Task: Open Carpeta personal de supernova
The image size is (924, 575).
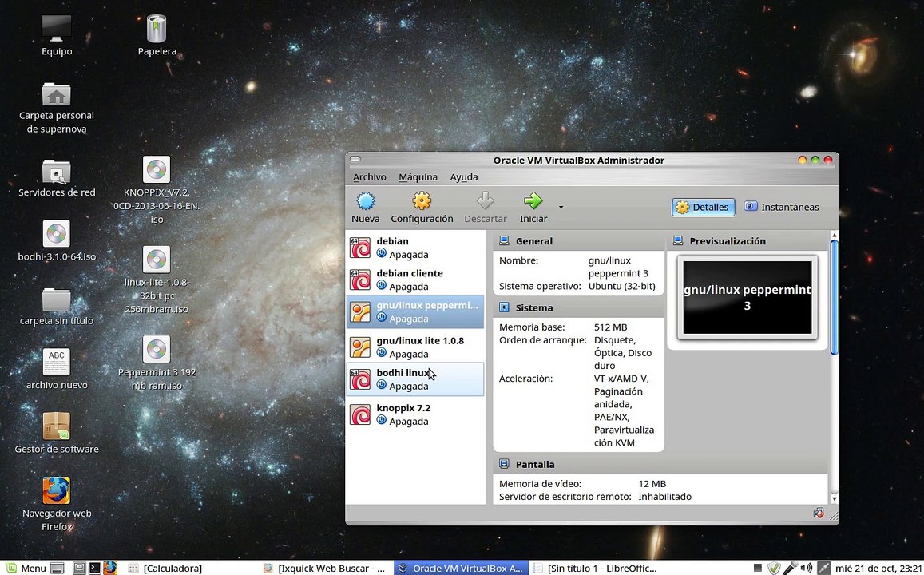Action: [x=57, y=108]
